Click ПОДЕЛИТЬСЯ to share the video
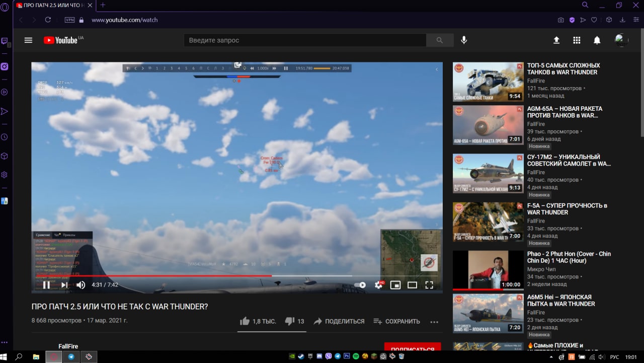 pyautogui.click(x=339, y=321)
